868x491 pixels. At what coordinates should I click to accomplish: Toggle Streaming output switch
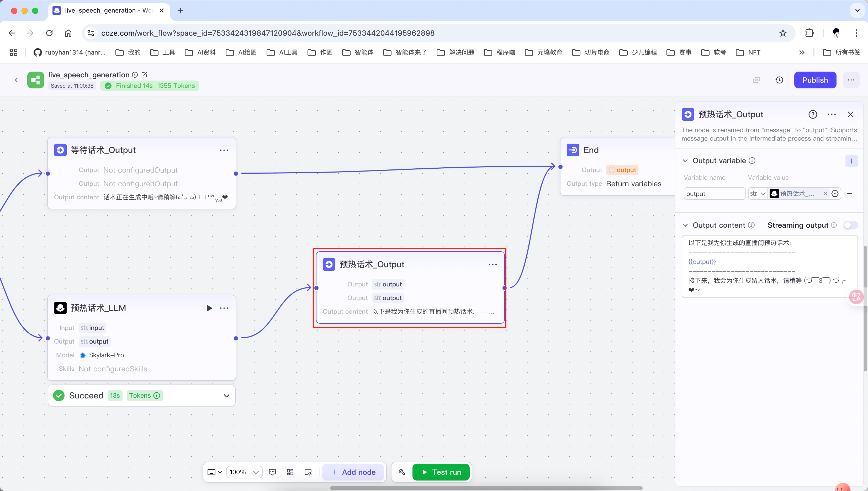tap(850, 225)
